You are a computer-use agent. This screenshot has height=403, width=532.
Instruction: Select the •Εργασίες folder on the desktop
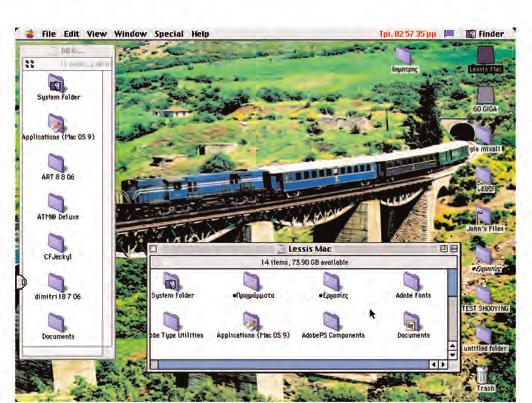coord(486,260)
